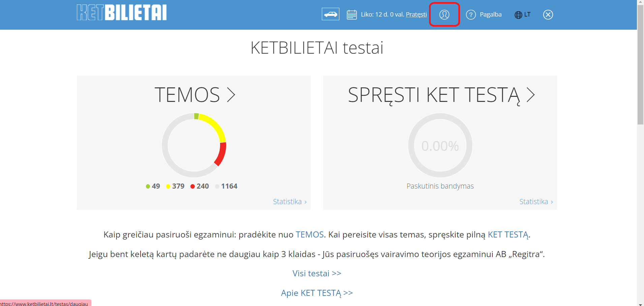Open Statistika link under TEMOS panel

click(289, 202)
